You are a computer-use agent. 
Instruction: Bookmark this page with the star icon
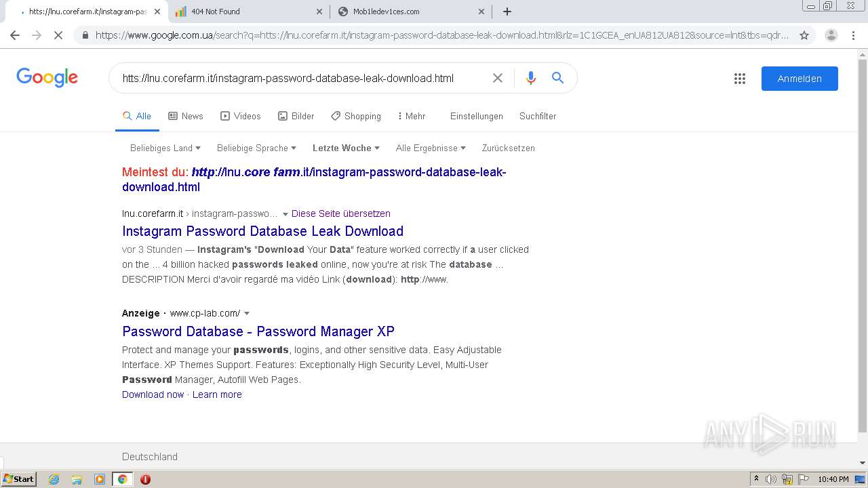click(804, 35)
